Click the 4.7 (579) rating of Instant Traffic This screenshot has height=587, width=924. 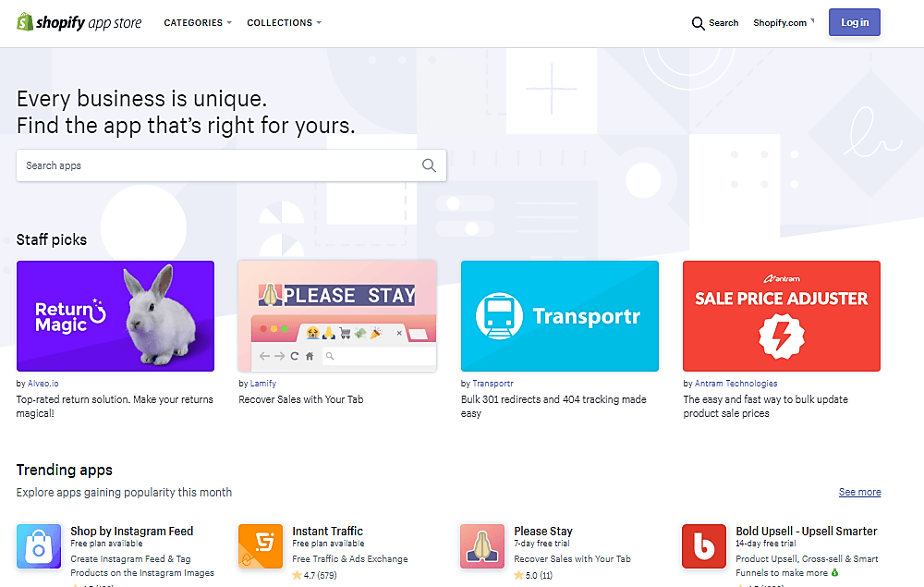tap(315, 575)
